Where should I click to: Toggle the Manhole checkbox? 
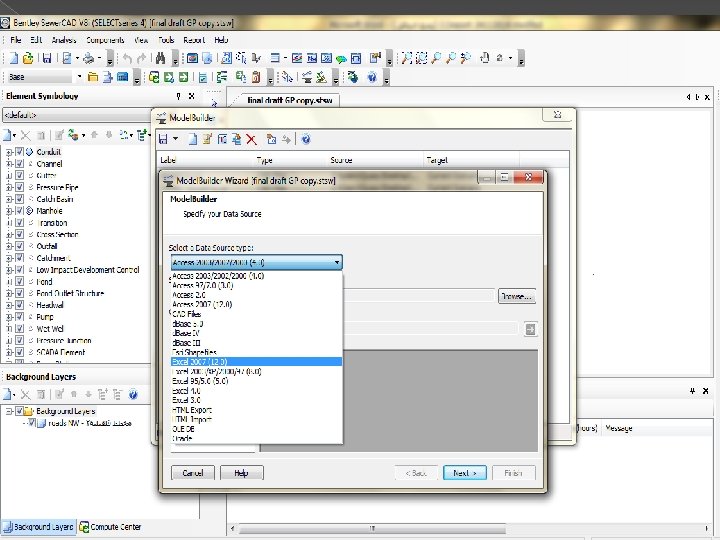pyautogui.click(x=19, y=211)
